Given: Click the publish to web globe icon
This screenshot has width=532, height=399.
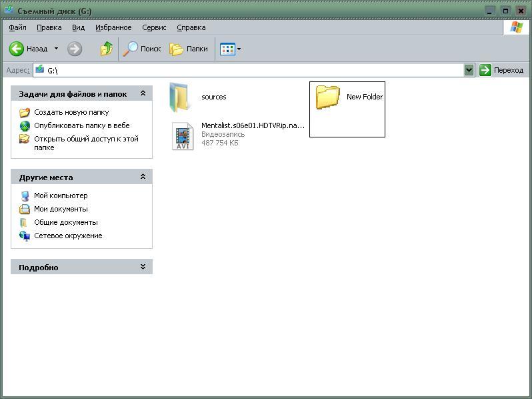Looking at the screenshot, I should click(25, 125).
